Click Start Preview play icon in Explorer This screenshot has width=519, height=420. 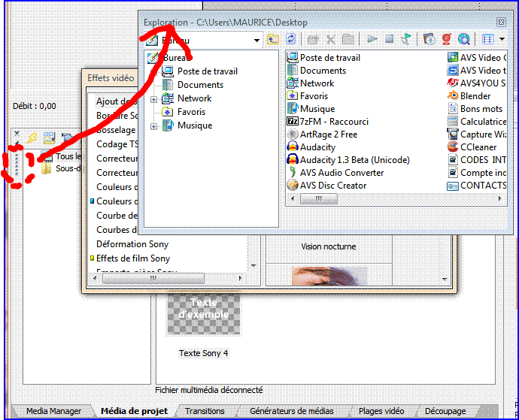[372, 39]
